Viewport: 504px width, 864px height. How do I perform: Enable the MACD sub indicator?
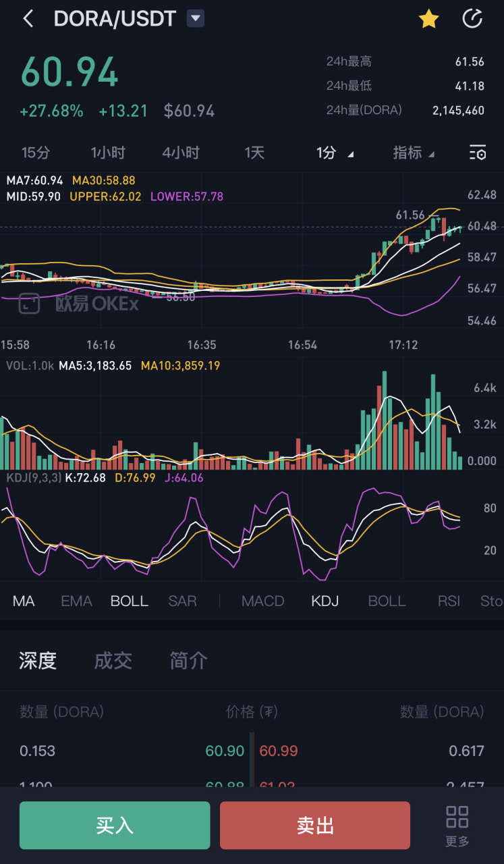(x=262, y=601)
